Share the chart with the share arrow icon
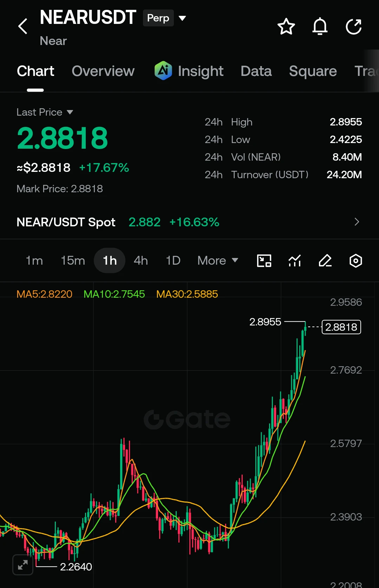This screenshot has width=379, height=588. tap(354, 26)
